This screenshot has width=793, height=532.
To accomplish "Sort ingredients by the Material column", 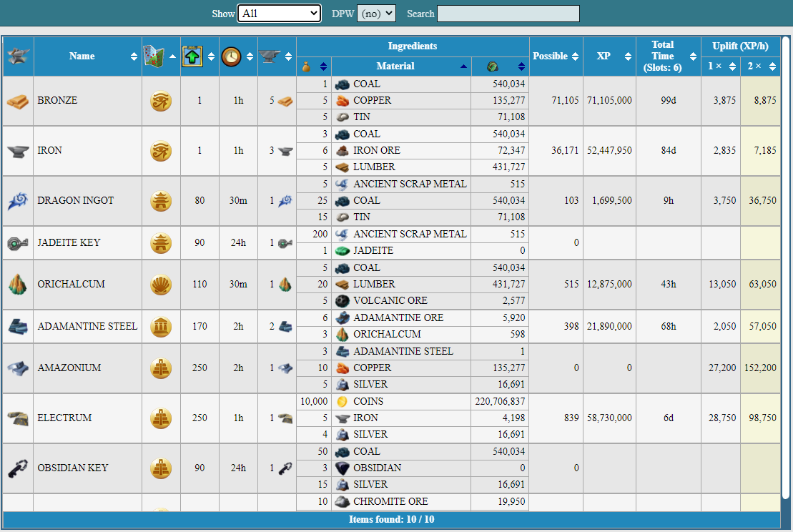I will (x=401, y=66).
